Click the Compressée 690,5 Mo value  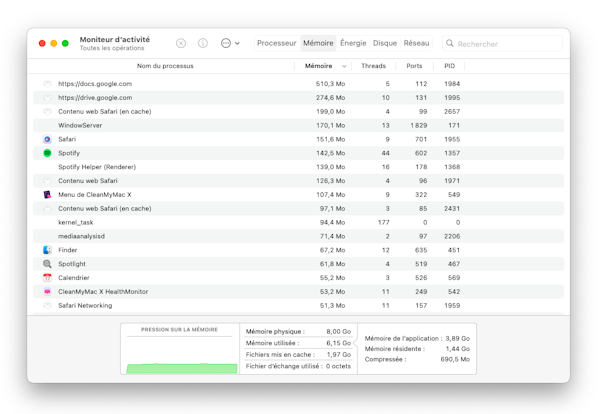(x=455, y=359)
